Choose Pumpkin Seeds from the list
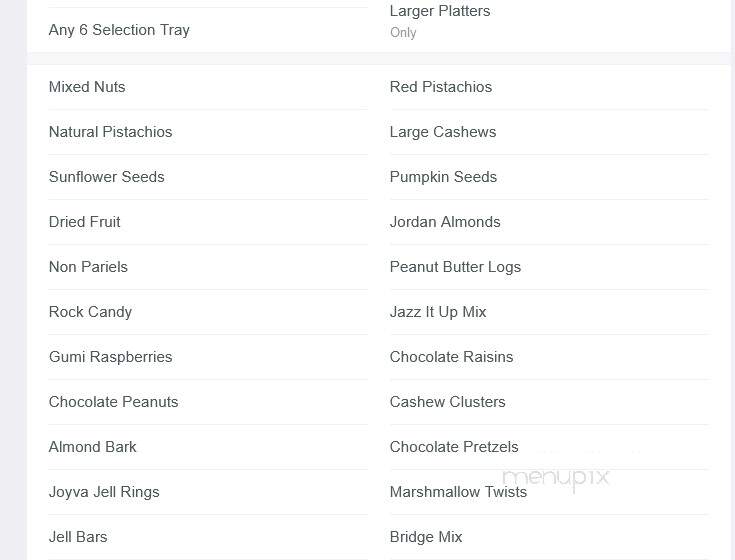The image size is (735, 560). pos(443,177)
